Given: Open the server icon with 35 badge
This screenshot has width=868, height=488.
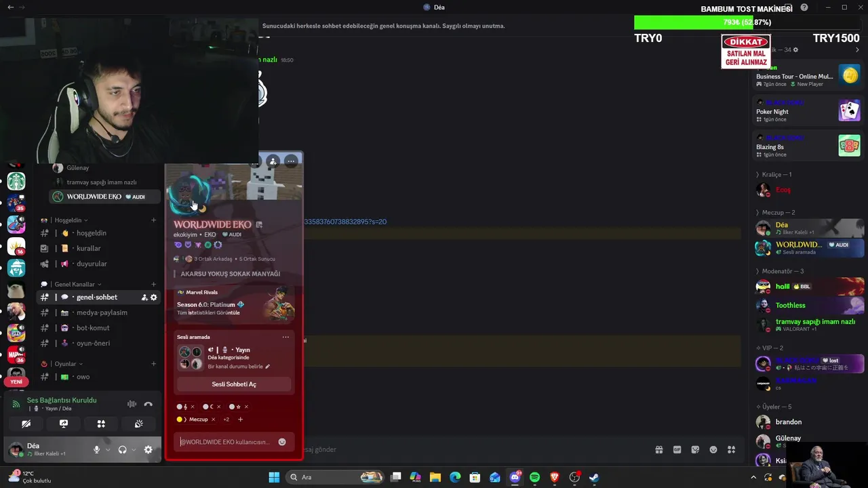Looking at the screenshot, I should tap(16, 203).
